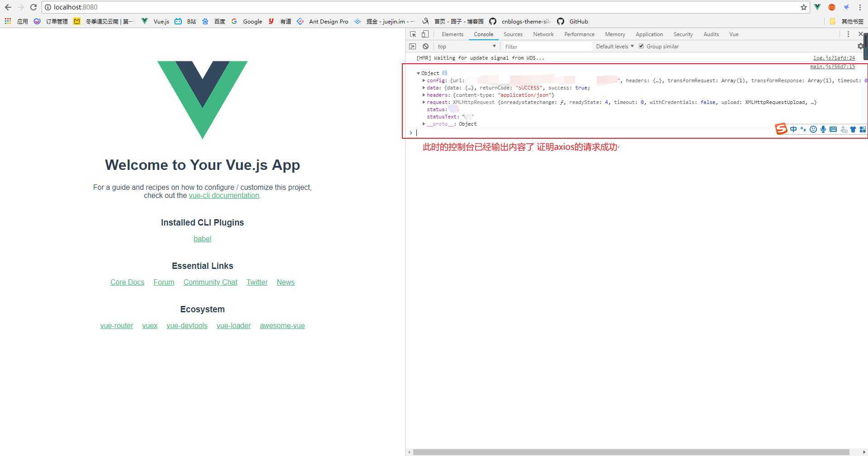868x456 pixels.
Task: Click the DevTools horizontal scrollbar
Action: tap(631, 452)
